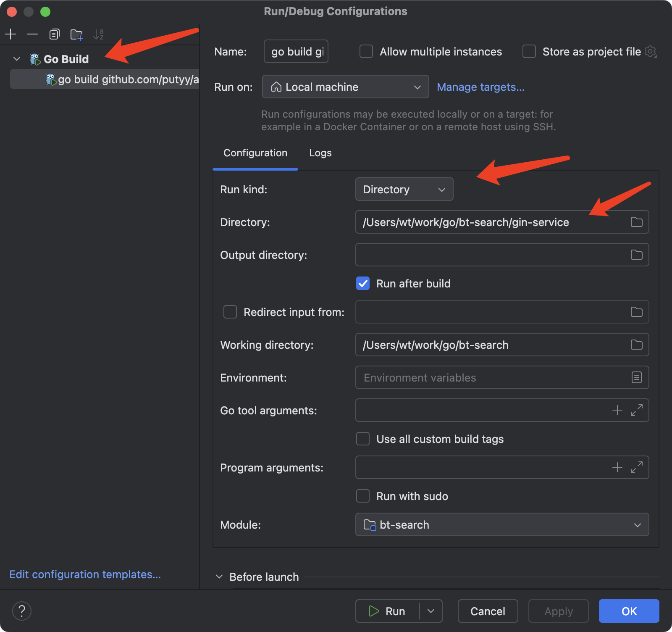This screenshot has width=672, height=632.
Task: Select the Configuration tab
Action: tap(255, 153)
